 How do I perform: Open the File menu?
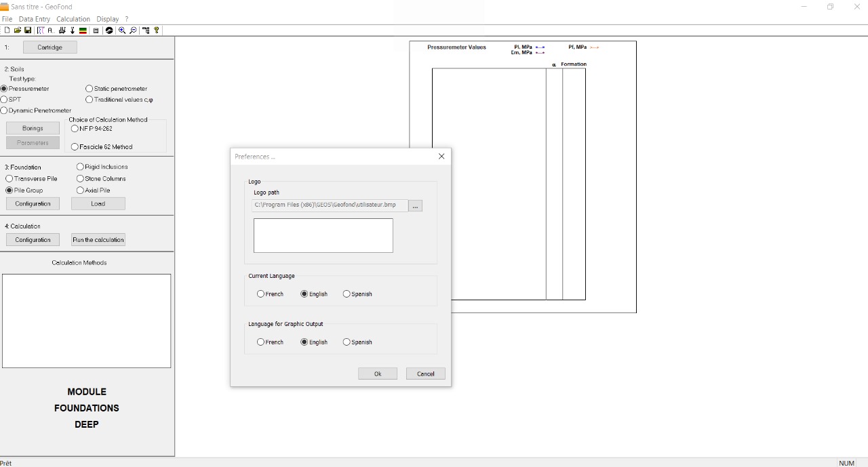coord(7,19)
